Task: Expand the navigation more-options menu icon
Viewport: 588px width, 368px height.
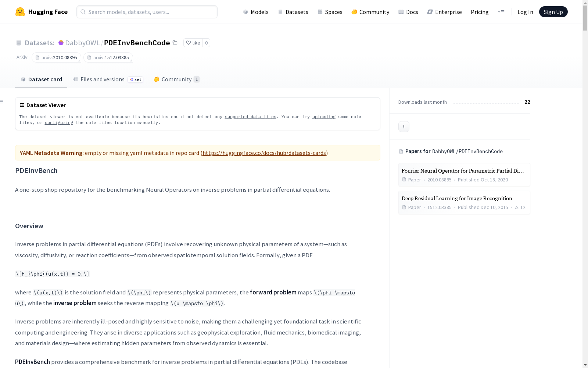Action: (501, 12)
